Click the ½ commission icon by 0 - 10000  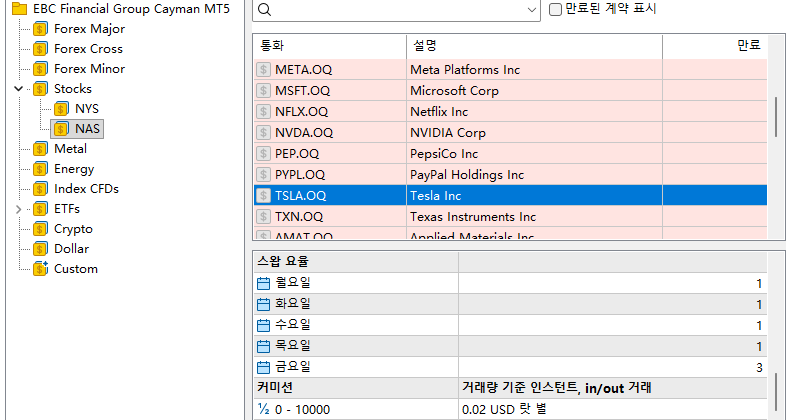(264, 409)
